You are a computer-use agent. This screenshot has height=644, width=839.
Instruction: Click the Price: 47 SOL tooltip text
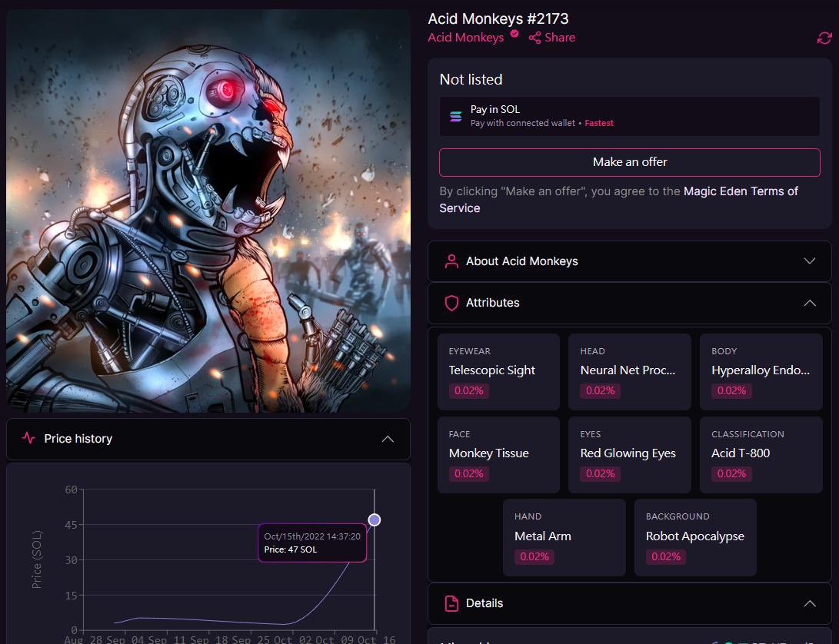click(x=291, y=549)
